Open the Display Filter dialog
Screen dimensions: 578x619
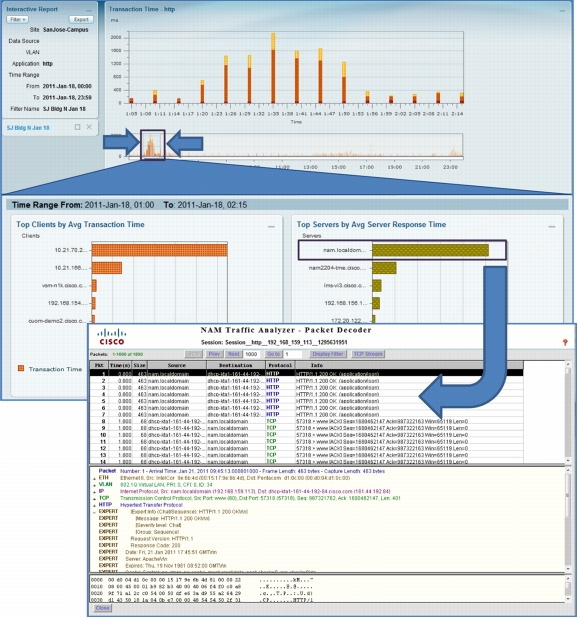[x=328, y=354]
